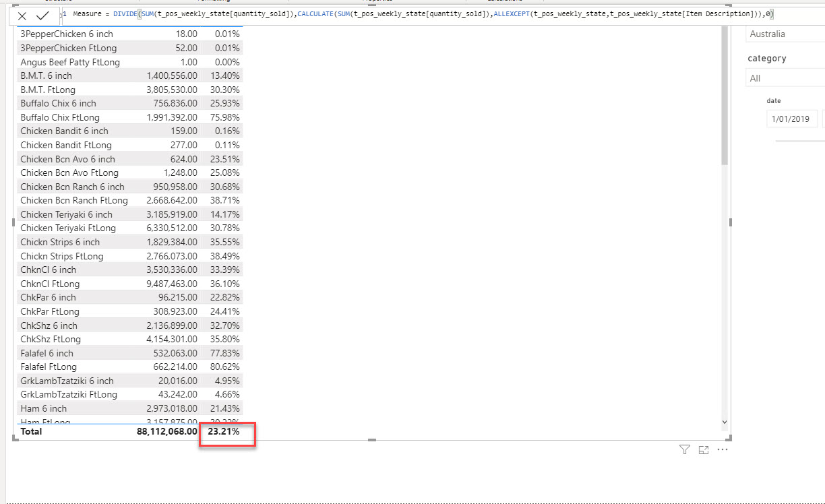Select the Chicken Bcn Ranch FtLong item
Viewport: 825px width, 504px height.
click(x=74, y=200)
